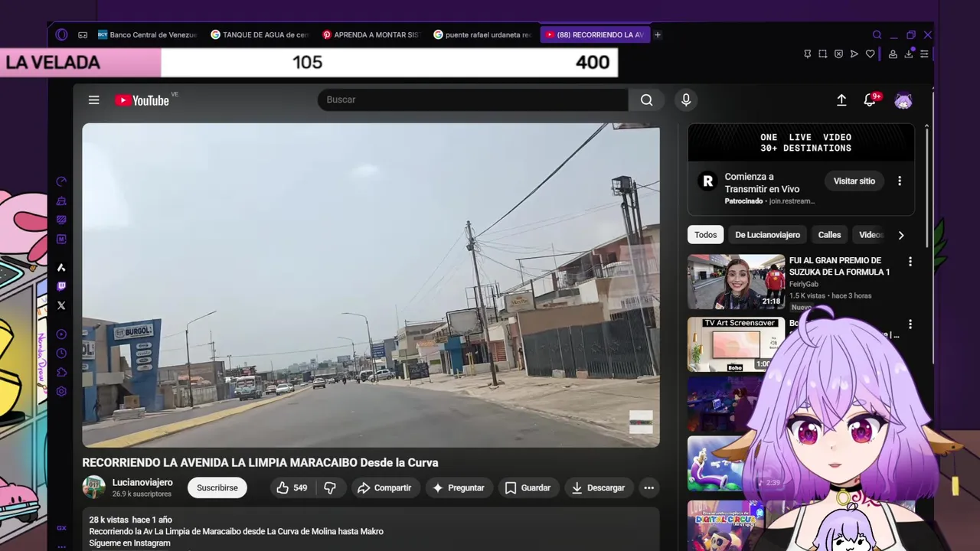Click FUI AL GRAN PREMIO DE SUZUKA title

point(839,266)
